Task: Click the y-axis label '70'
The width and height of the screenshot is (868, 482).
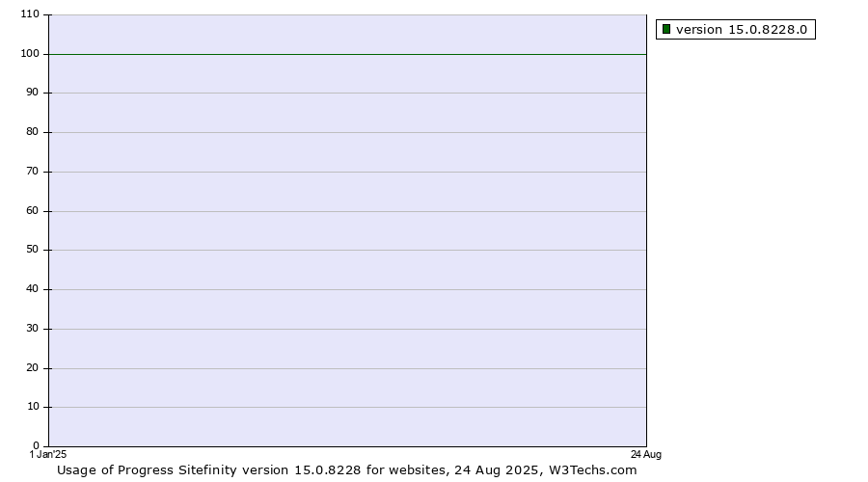Action: tap(32, 172)
